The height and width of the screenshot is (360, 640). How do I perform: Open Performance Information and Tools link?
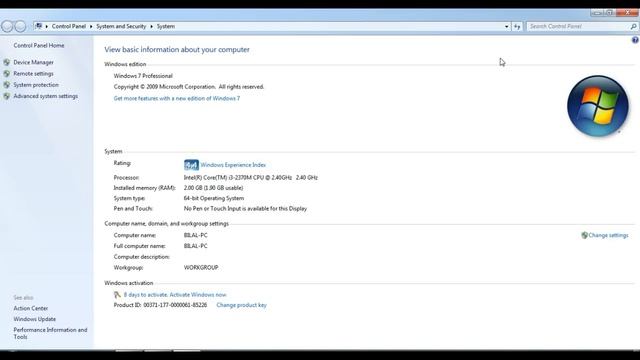50,333
